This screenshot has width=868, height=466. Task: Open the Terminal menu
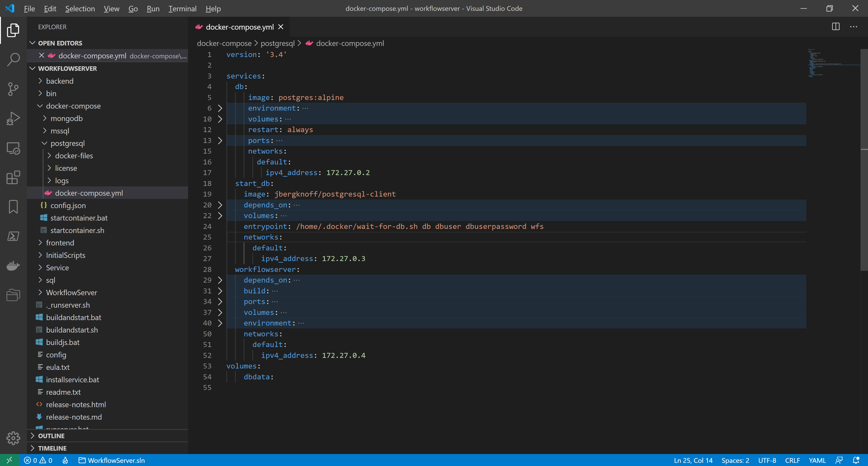[182, 8]
